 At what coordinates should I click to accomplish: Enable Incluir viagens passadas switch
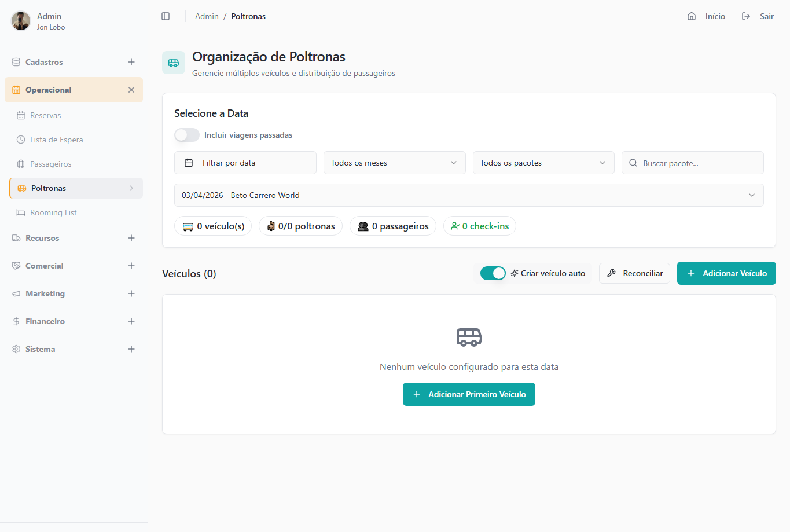pos(187,135)
